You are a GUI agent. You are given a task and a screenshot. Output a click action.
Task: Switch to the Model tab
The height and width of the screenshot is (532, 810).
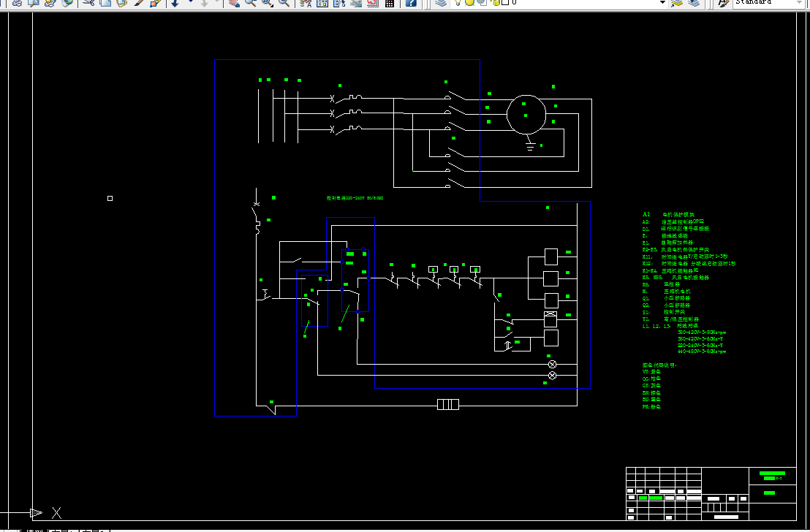point(34,530)
